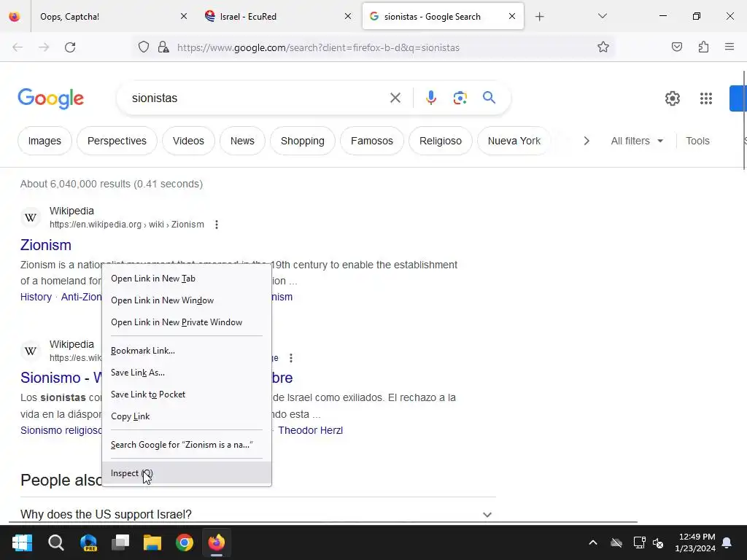Click the magnifier search submit icon
747x560 pixels.
(x=489, y=98)
